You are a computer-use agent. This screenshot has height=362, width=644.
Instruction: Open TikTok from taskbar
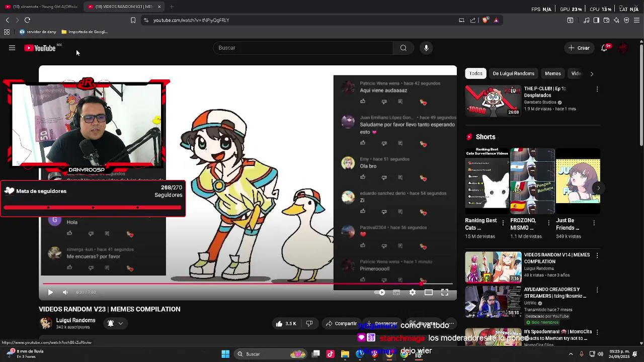tap(330, 354)
